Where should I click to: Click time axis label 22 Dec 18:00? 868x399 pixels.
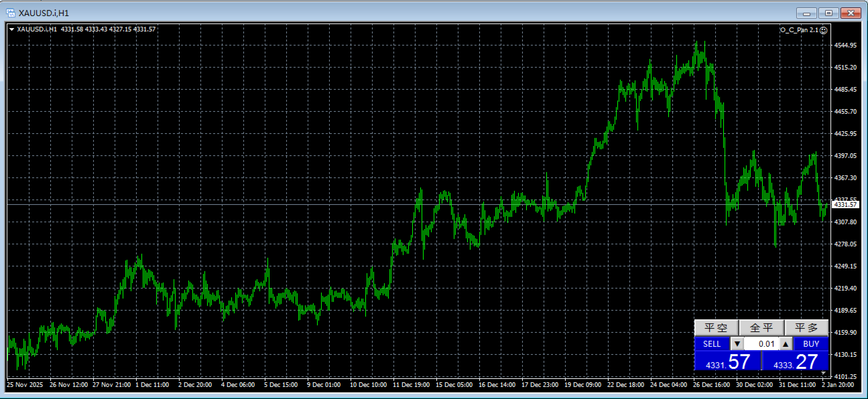(x=626, y=385)
